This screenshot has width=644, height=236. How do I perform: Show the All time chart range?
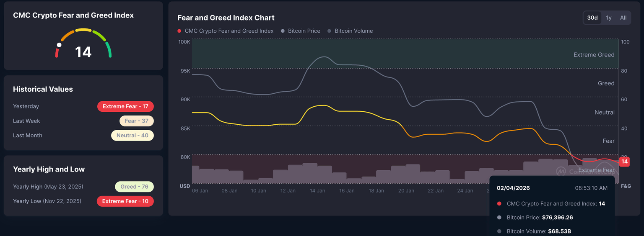click(623, 18)
